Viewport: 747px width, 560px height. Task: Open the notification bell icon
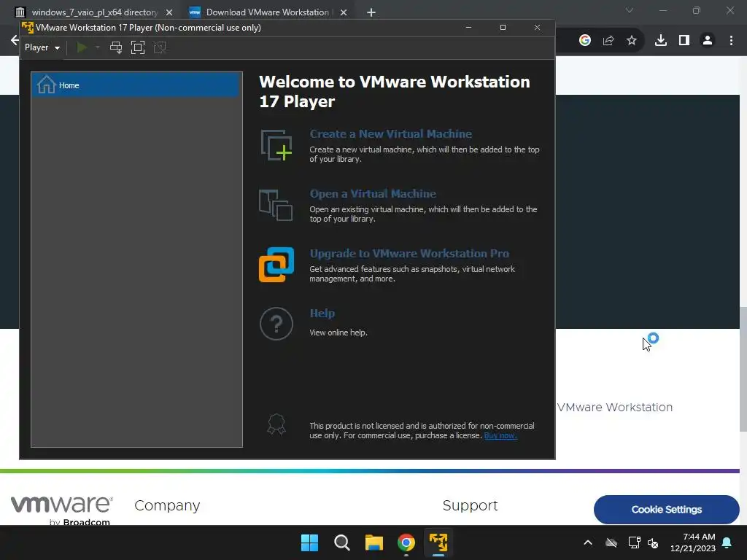coord(727,542)
